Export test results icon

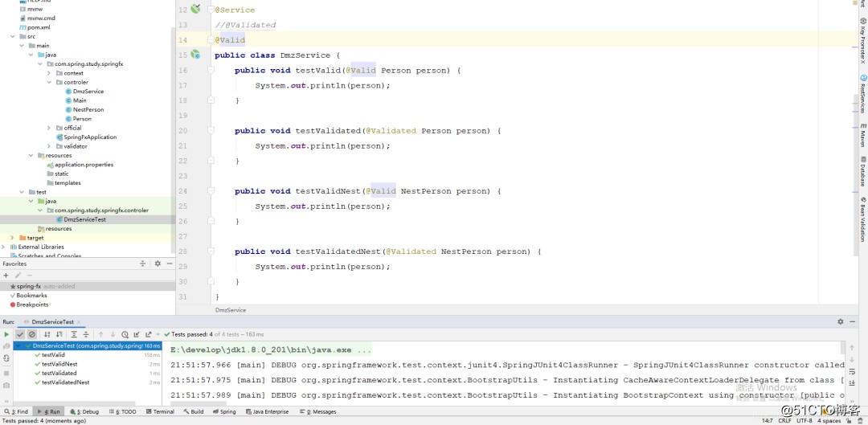pos(149,334)
